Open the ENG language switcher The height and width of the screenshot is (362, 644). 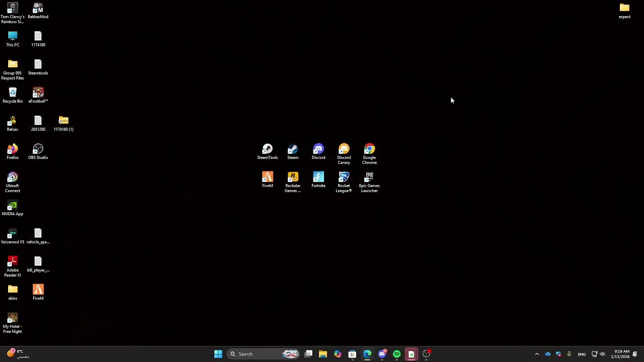[582, 354]
